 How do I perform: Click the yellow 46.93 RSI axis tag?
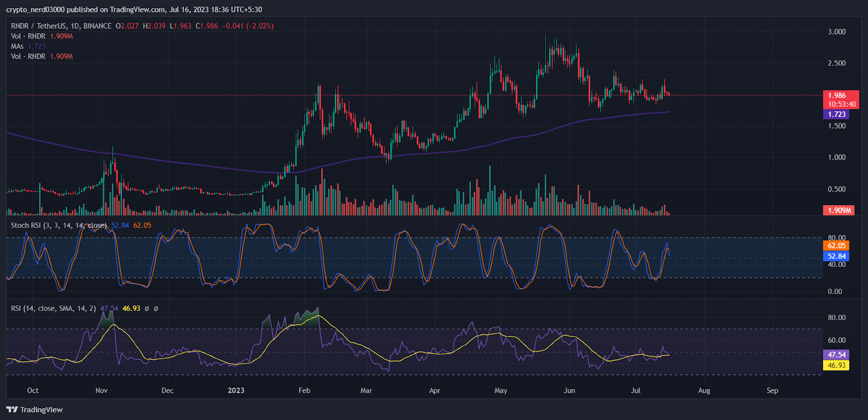click(x=836, y=365)
